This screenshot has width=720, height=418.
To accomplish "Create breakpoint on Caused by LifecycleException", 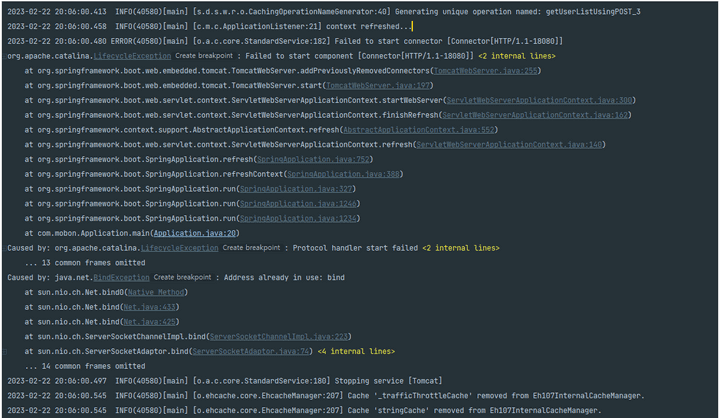I will click(x=251, y=247).
